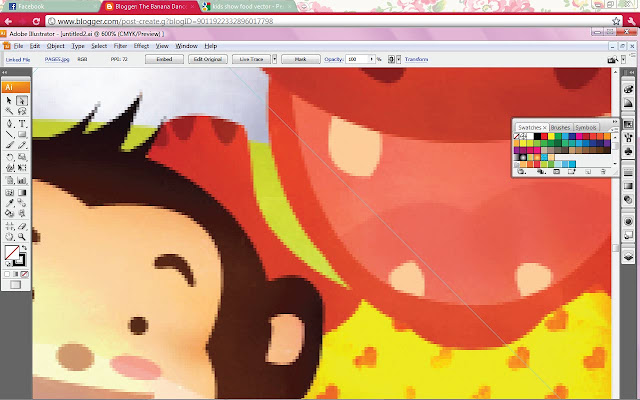Click the Linked File link
This screenshot has height=400, width=640.
click(18, 60)
